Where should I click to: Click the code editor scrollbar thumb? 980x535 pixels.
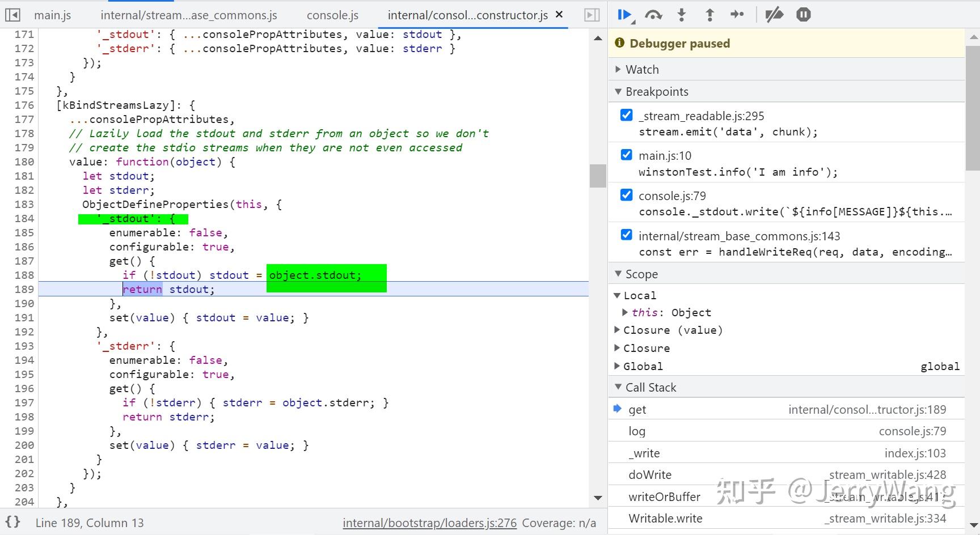coord(598,176)
